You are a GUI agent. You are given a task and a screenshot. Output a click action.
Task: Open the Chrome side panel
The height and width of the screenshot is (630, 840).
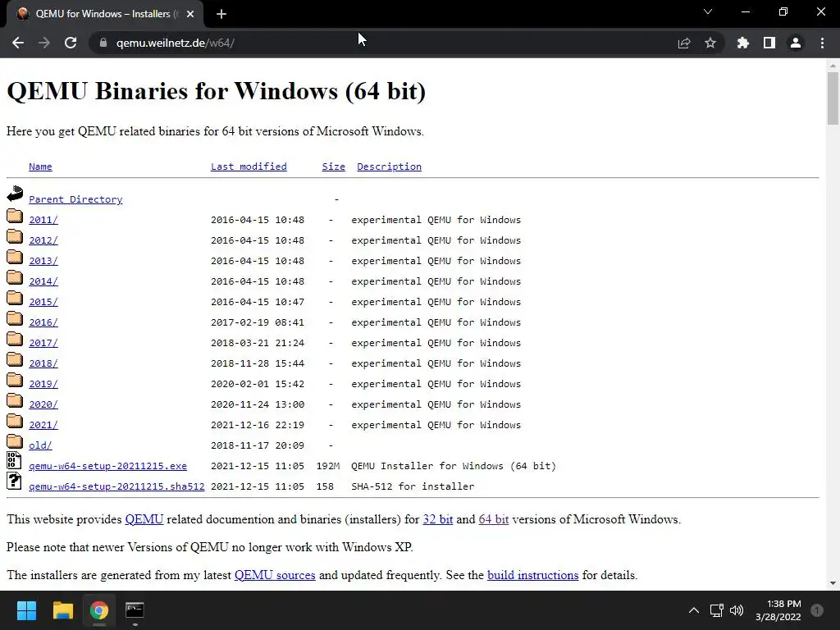(769, 43)
